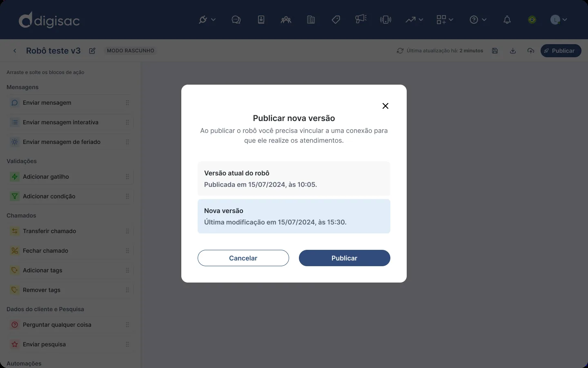Open the people group icon
Image resolution: width=588 pixels, height=368 pixels.
[286, 20]
